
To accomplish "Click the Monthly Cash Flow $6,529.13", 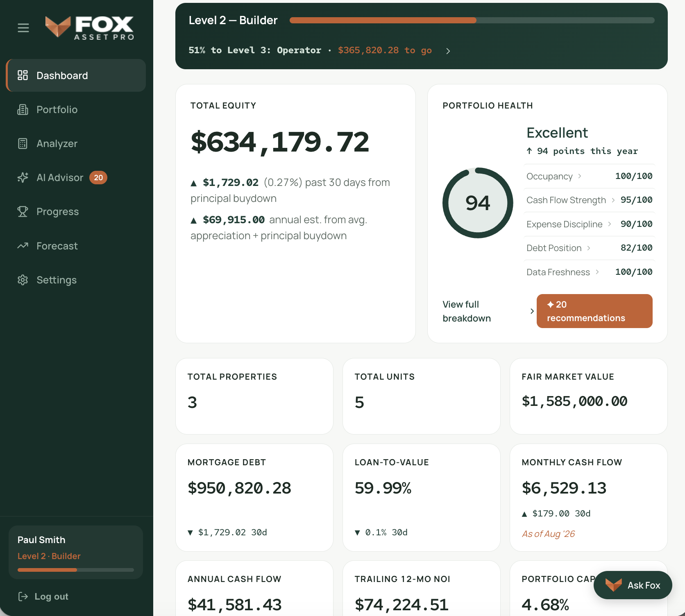I will [564, 488].
